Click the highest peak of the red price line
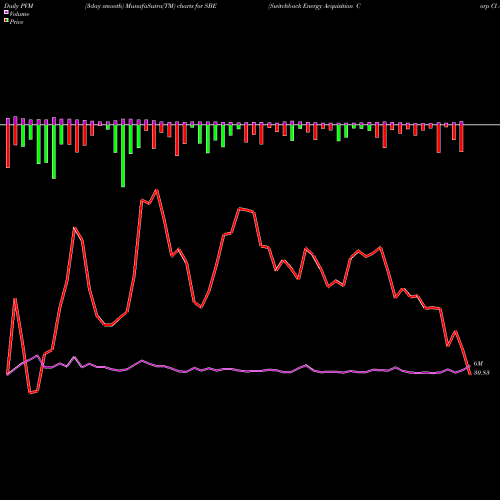This screenshot has width=500, height=500. pyautogui.click(x=157, y=190)
